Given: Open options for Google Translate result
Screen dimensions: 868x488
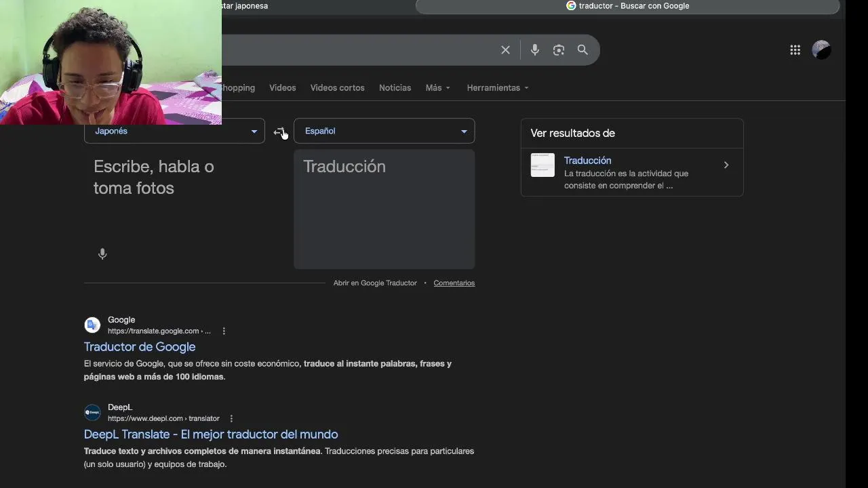Looking at the screenshot, I should 224,331.
